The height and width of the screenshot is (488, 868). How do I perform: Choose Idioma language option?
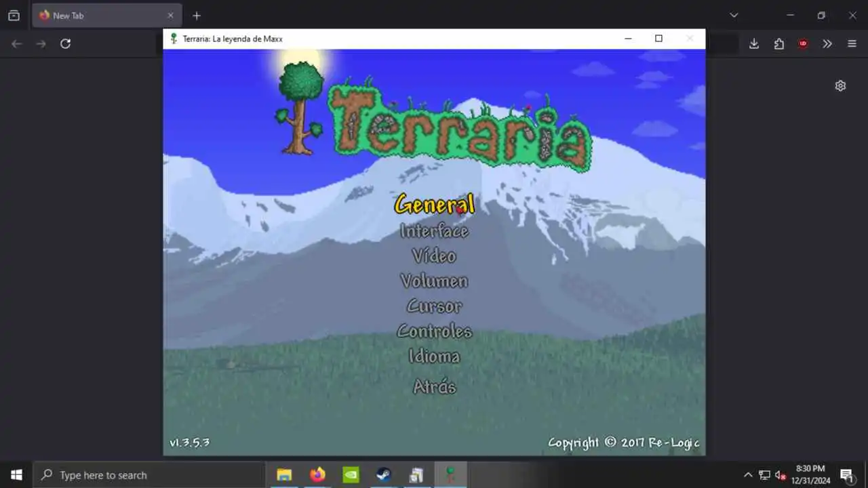point(434,357)
